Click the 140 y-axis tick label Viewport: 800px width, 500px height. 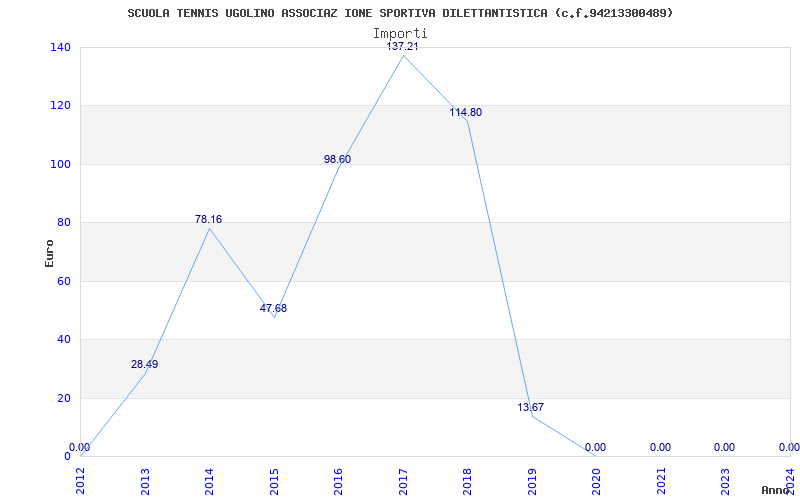[x=60, y=47]
